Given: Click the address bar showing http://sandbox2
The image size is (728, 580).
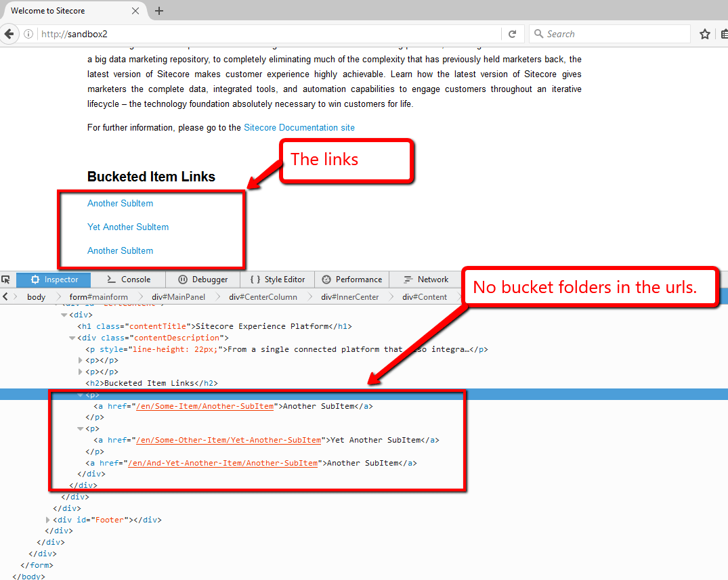Looking at the screenshot, I should [271, 34].
